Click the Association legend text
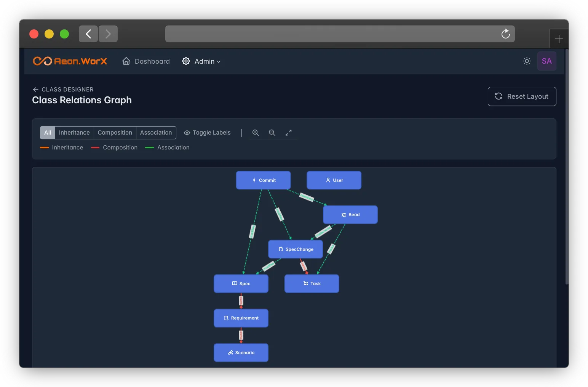This screenshot has height=387, width=588. (x=173, y=148)
